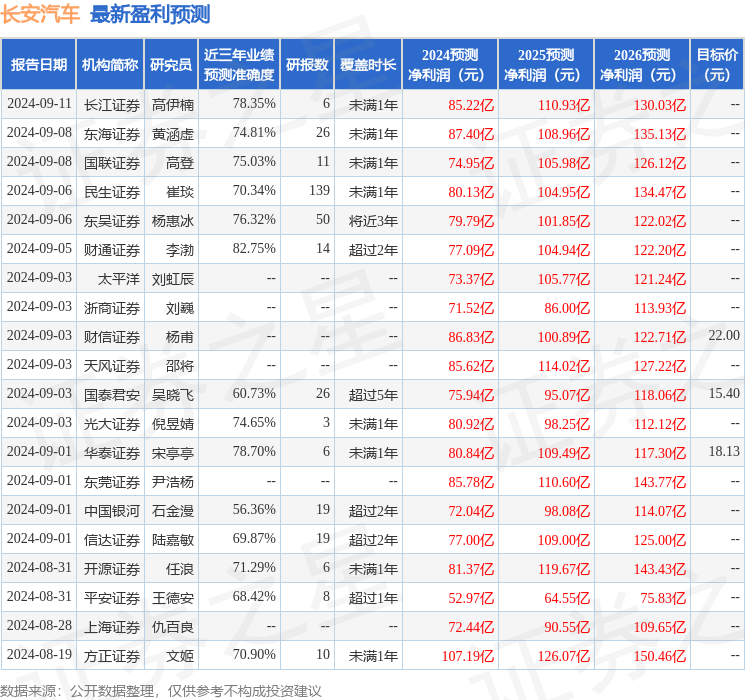Click researcher name 吴晓飞
The width and height of the screenshot is (745, 700).
(x=173, y=395)
